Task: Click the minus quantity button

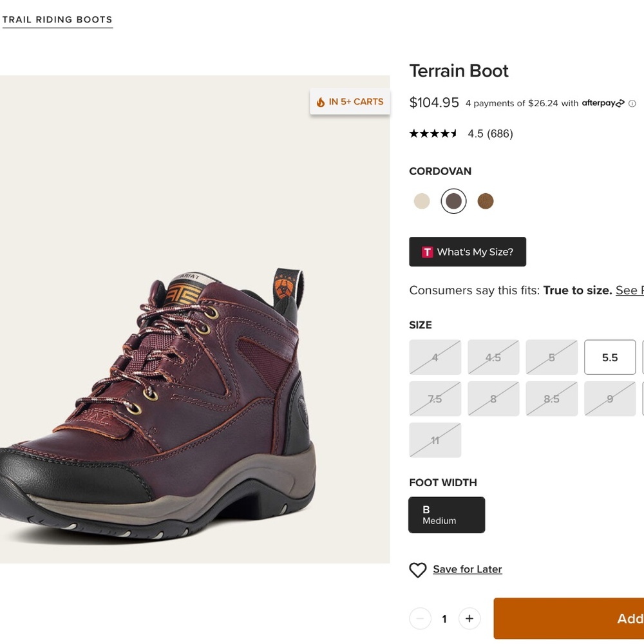Action: (x=420, y=618)
